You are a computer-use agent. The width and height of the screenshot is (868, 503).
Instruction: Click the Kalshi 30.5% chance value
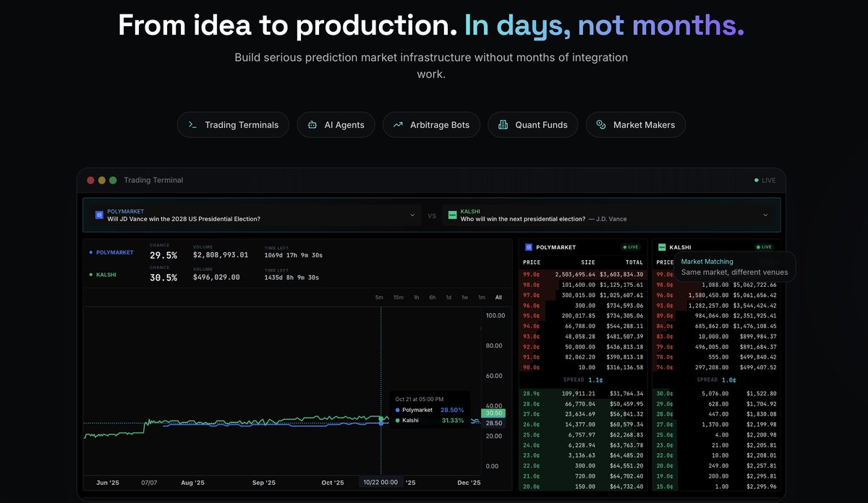(x=163, y=278)
